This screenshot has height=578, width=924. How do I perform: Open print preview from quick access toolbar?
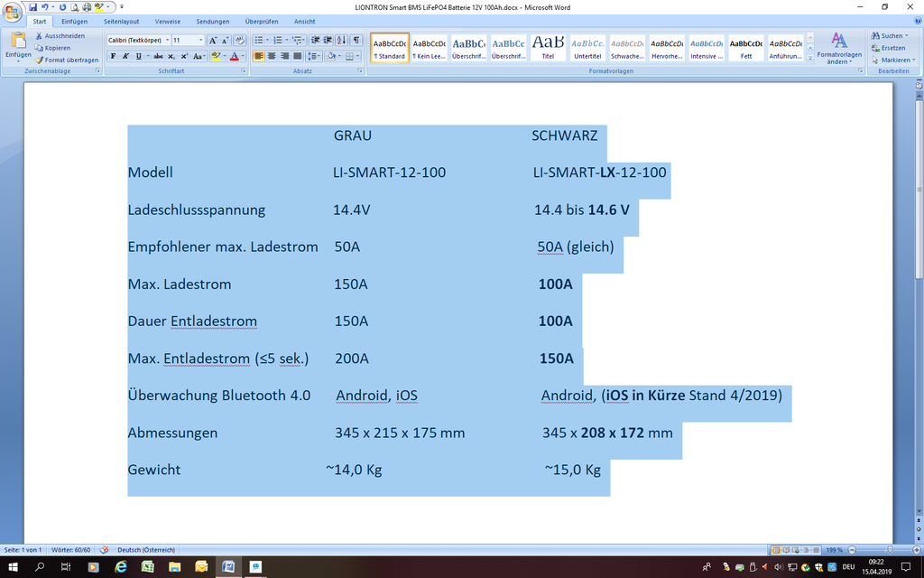pos(75,7)
